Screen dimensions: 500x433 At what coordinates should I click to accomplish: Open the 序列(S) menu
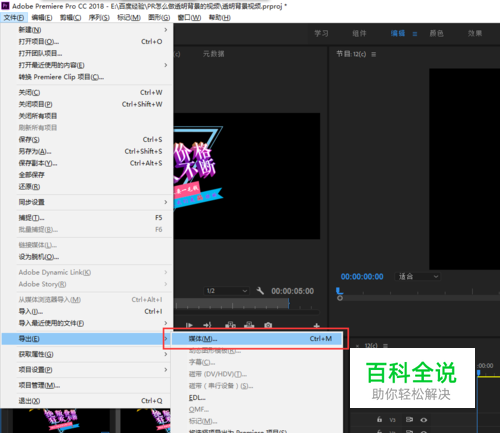tap(99, 18)
